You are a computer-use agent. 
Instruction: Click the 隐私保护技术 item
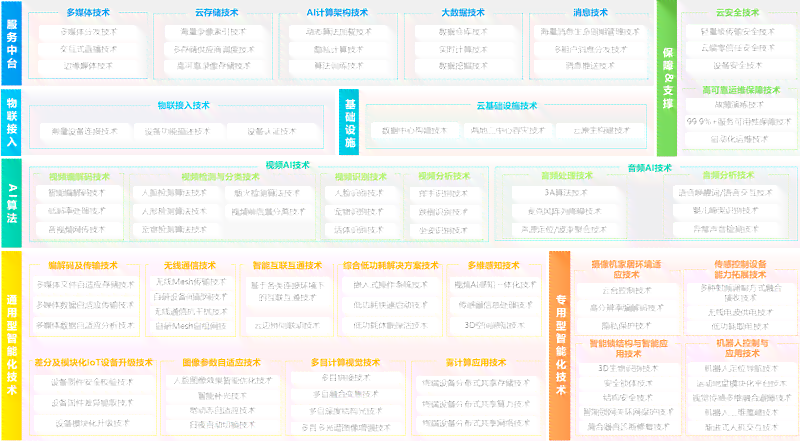626,325
